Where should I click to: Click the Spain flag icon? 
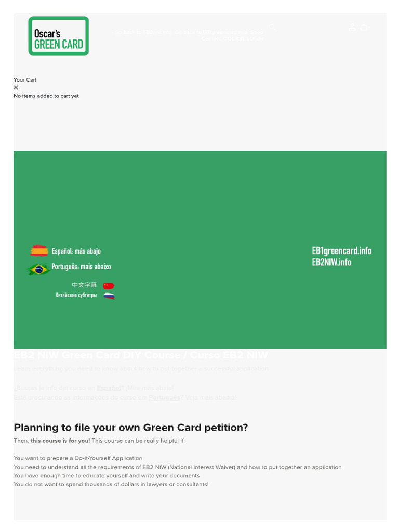point(39,251)
